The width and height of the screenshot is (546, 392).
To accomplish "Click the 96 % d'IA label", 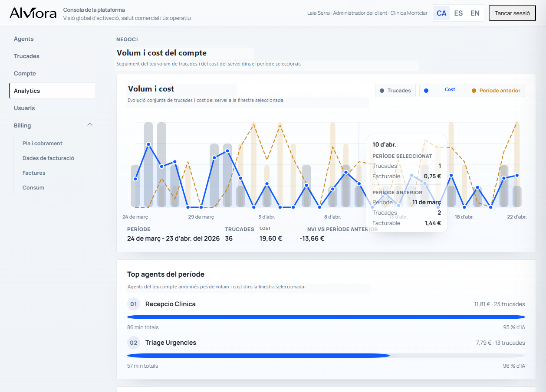I will coord(514,366).
